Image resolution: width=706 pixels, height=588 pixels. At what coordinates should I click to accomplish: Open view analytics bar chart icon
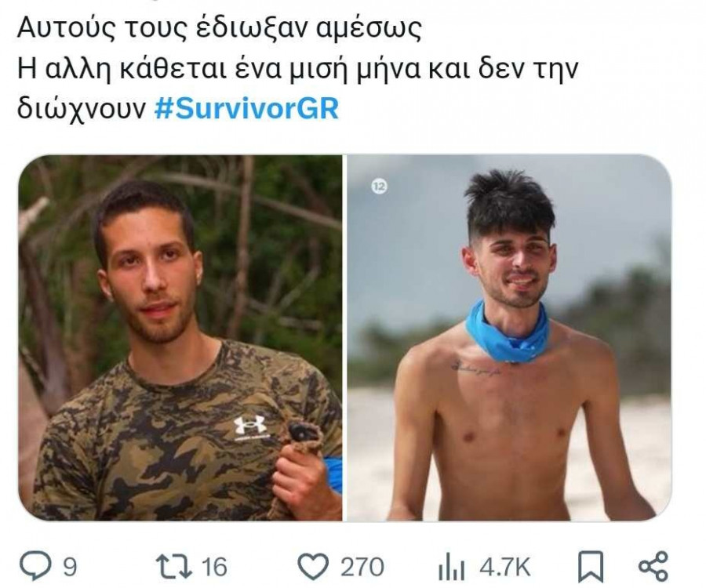[x=451, y=567]
